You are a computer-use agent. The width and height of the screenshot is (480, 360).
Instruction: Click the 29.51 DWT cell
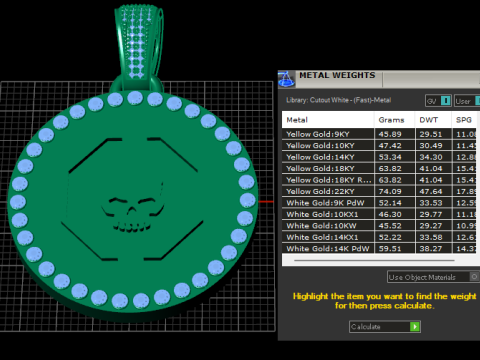coord(434,134)
